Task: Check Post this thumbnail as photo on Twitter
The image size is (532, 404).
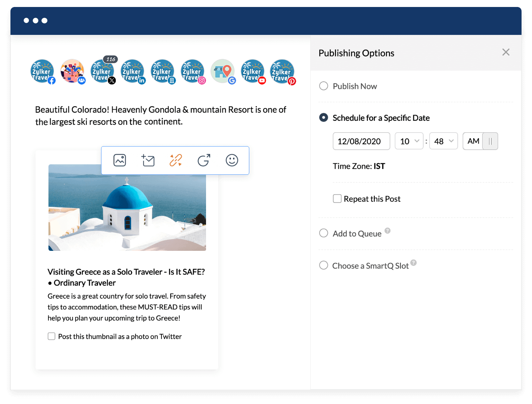Action: (51, 336)
